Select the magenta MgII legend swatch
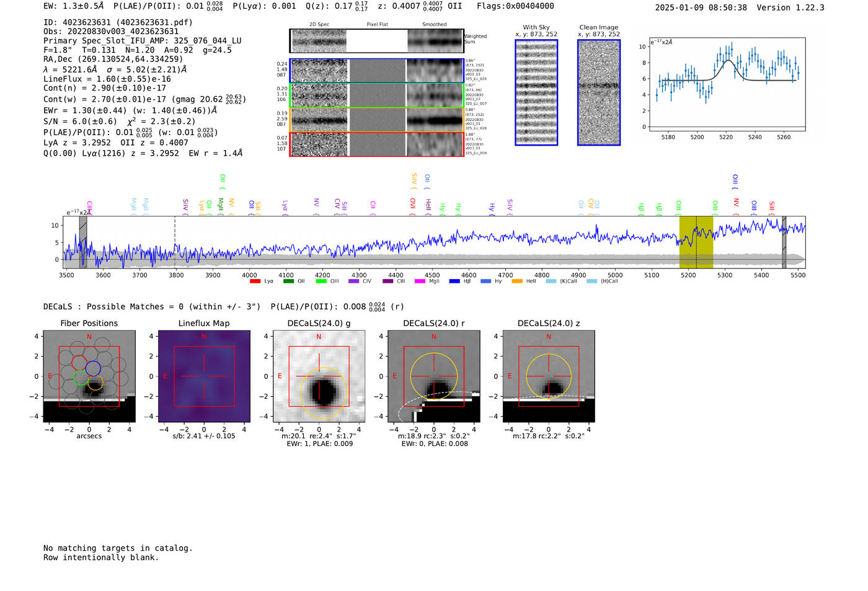The height and width of the screenshot is (591, 868). 419,281
